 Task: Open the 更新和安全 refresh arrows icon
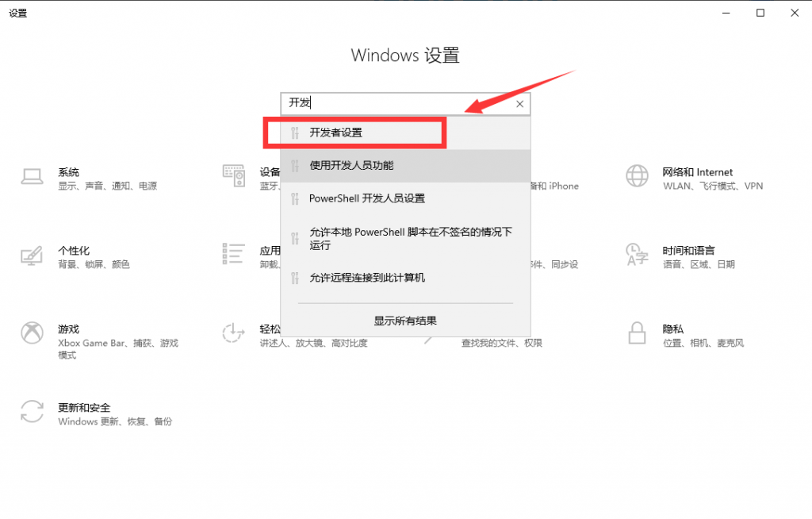pos(32,412)
